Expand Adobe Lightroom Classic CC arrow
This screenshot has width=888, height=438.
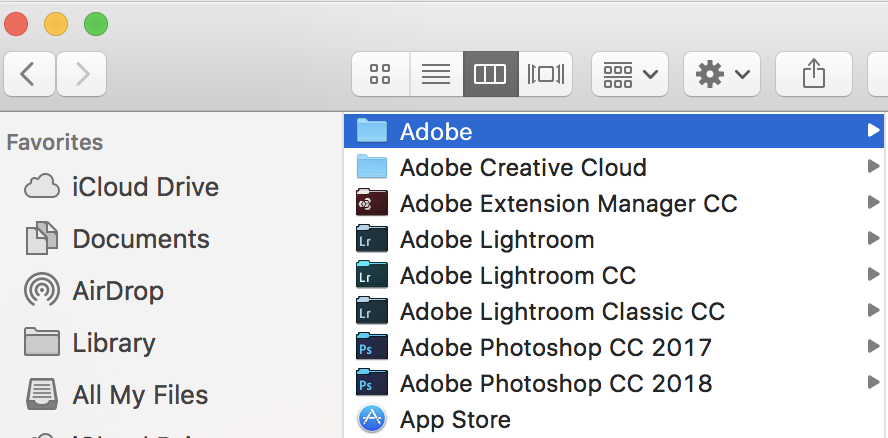(x=873, y=311)
